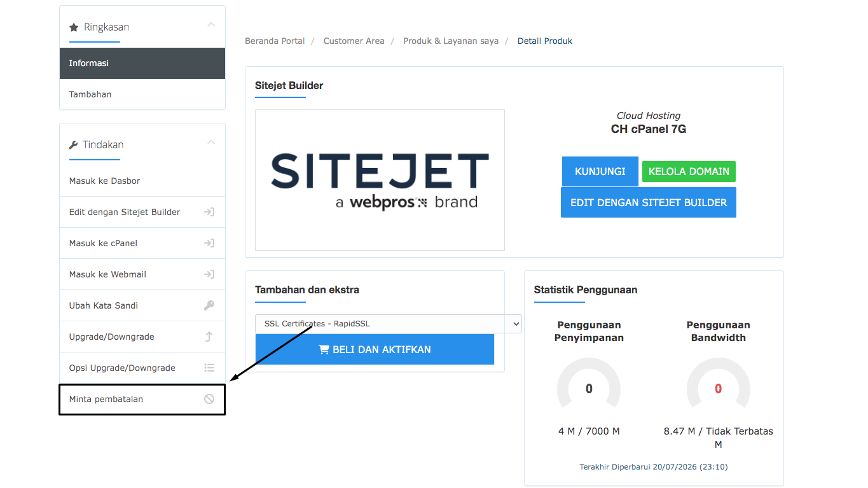Screen dimensions: 868x488
Task: Click the Detail Produk breadcrumb
Action: pyautogui.click(x=545, y=41)
